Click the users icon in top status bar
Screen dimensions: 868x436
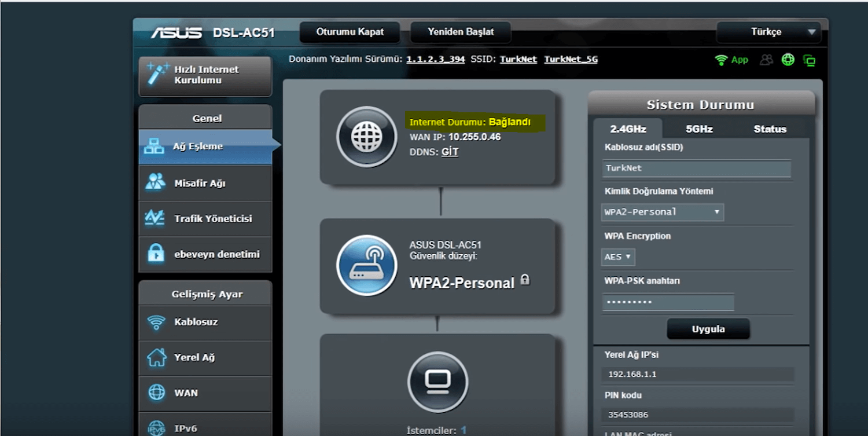(766, 60)
